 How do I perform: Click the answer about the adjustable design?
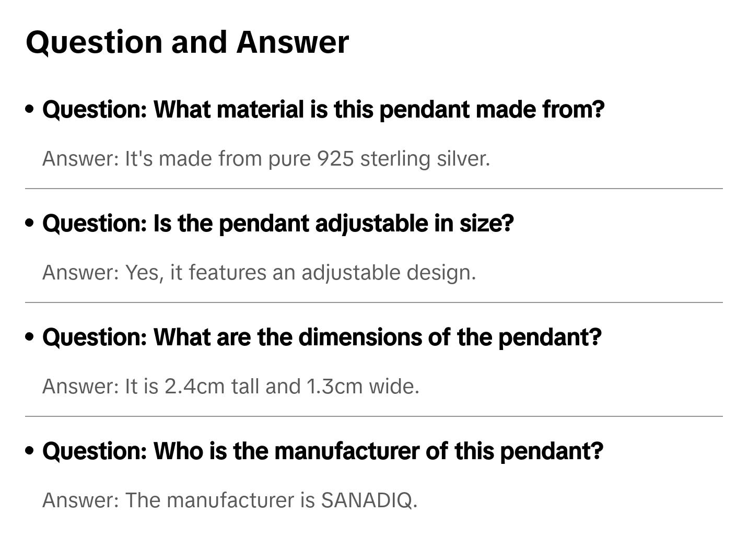pos(259,273)
